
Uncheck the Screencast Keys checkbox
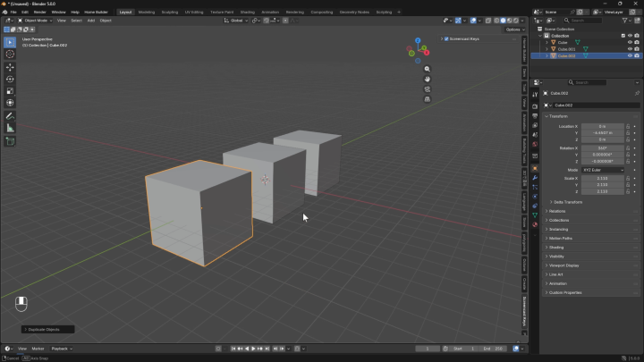pyautogui.click(x=446, y=39)
